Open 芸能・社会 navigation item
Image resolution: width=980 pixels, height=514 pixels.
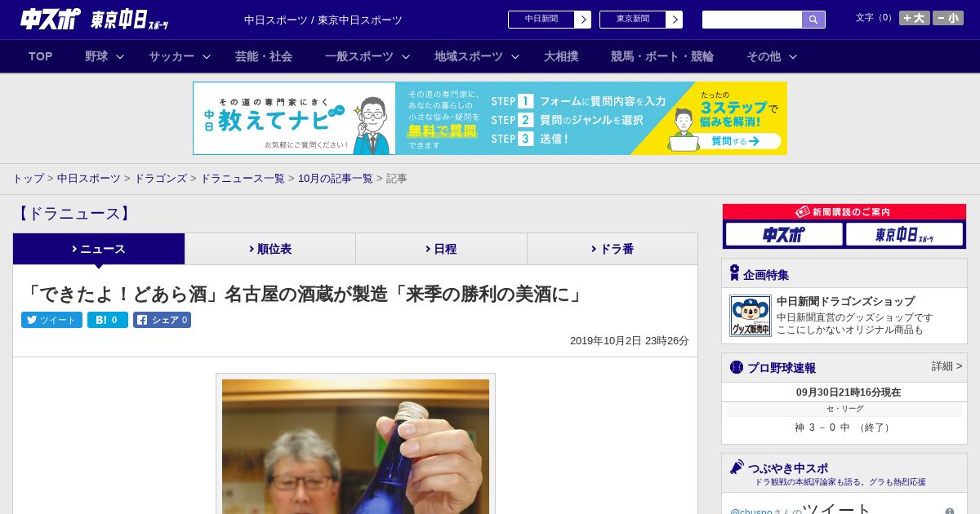pyautogui.click(x=264, y=56)
